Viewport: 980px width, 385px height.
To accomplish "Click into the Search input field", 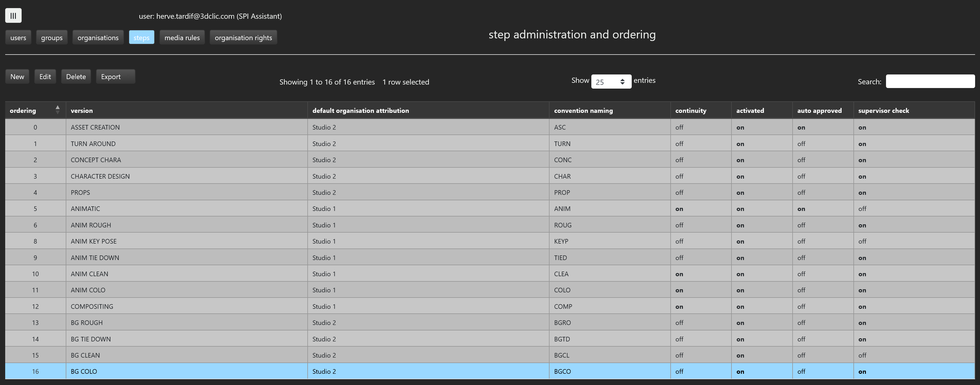I will [x=930, y=81].
